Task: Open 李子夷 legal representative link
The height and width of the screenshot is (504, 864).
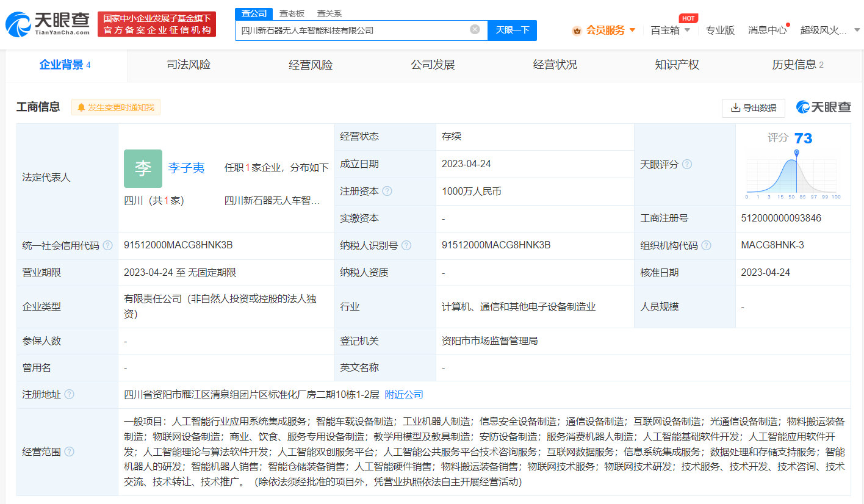Action: (186, 168)
